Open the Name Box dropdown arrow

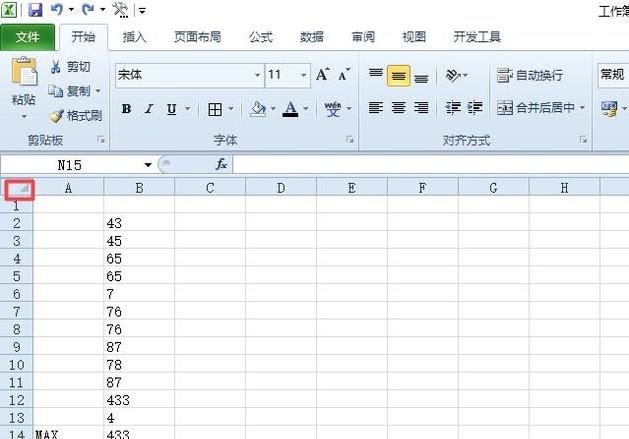coord(148,165)
